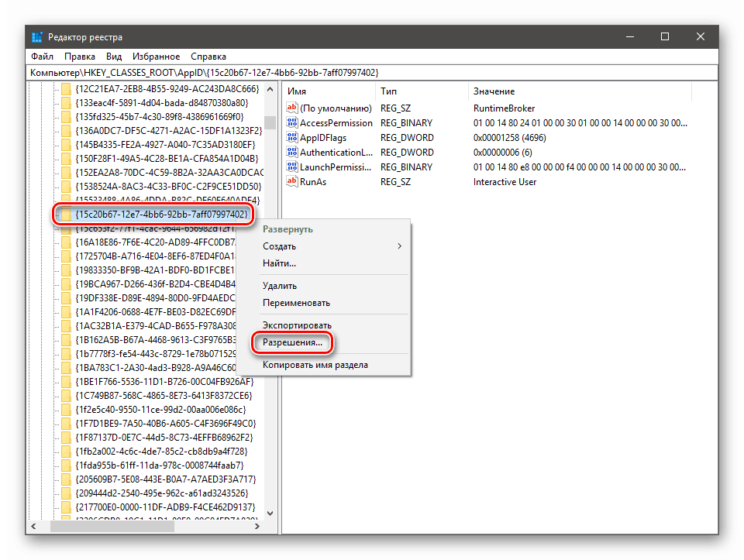Open the Файл menu

(x=42, y=57)
